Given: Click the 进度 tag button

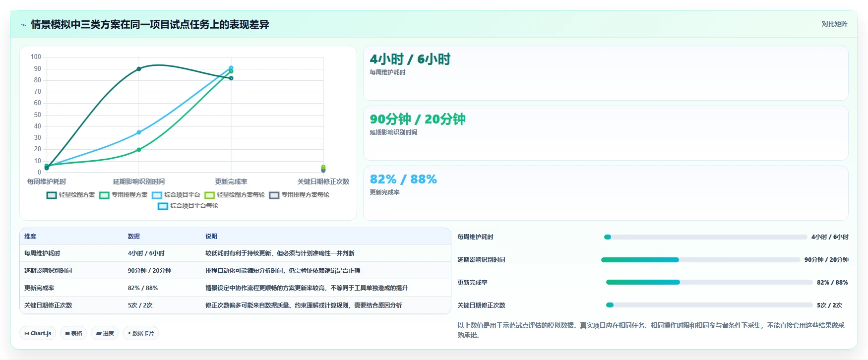Looking at the screenshot, I should 105,333.
